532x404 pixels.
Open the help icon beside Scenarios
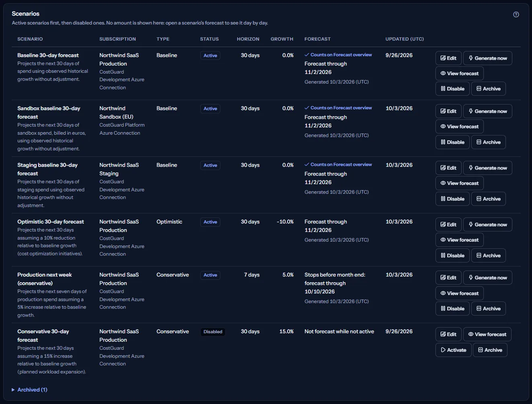coord(516,14)
